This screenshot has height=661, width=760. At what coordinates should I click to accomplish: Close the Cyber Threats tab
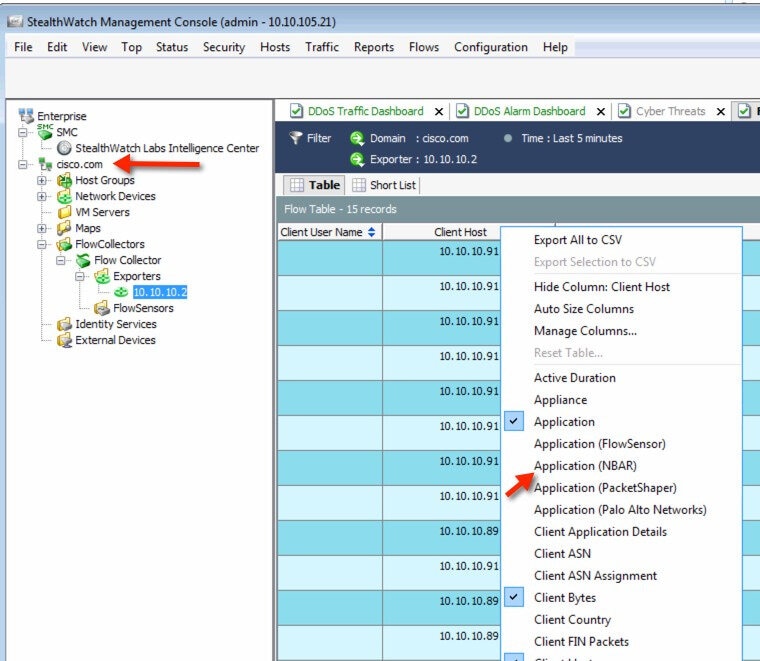click(721, 111)
